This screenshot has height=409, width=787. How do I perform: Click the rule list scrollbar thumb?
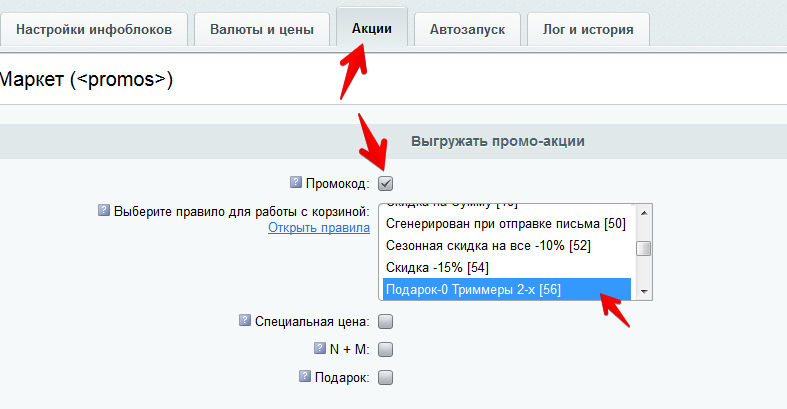point(645,249)
